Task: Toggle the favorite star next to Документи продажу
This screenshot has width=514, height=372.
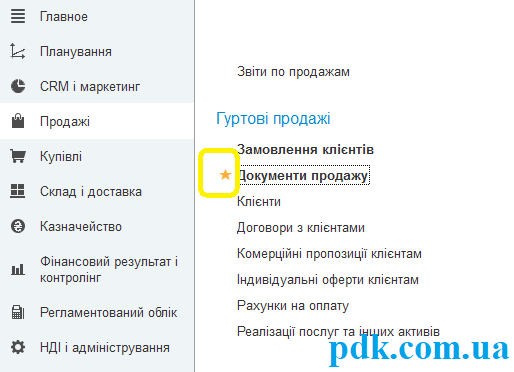Action: click(225, 175)
